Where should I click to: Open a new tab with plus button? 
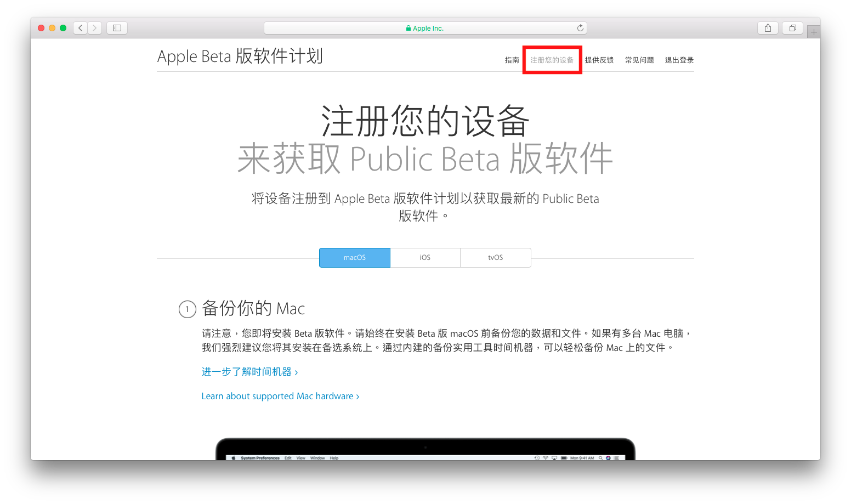pyautogui.click(x=814, y=32)
